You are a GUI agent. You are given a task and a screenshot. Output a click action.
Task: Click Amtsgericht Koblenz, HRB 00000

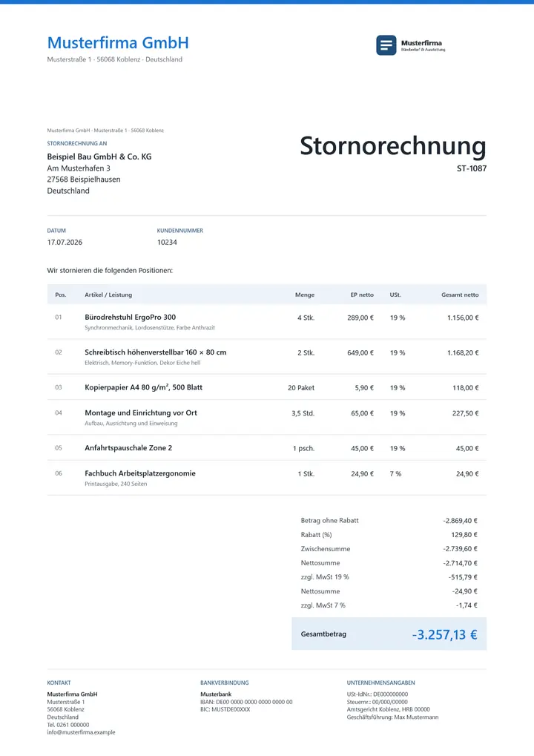coord(389,710)
